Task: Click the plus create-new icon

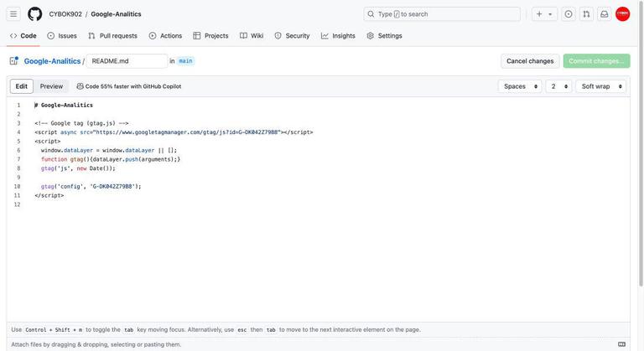Action: pyautogui.click(x=539, y=14)
